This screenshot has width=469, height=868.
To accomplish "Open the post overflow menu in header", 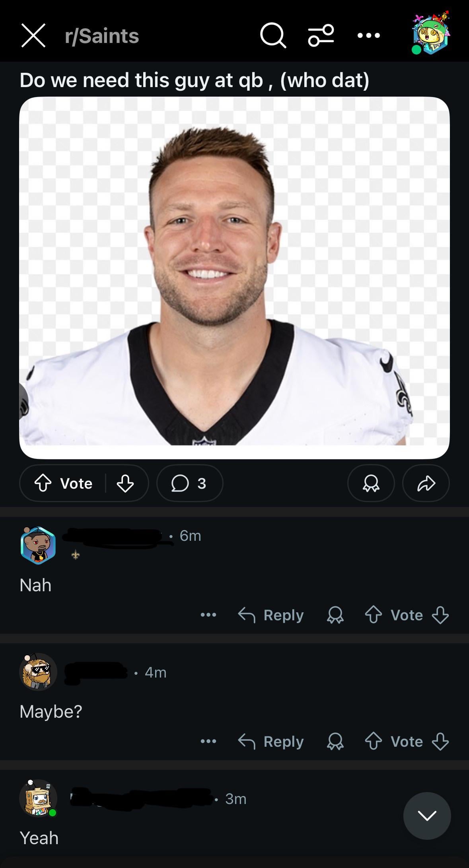I will coord(368,36).
